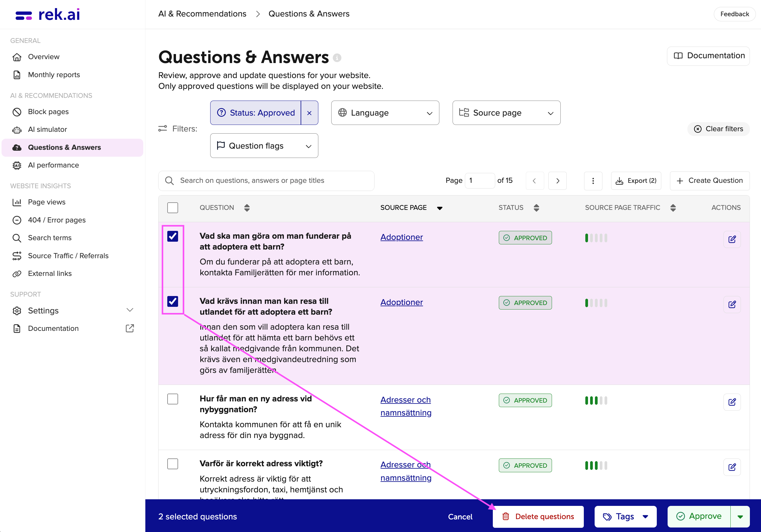Viewport: 761px width, 532px height.
Task: Expand the Question flags filter
Action: pyautogui.click(x=264, y=146)
